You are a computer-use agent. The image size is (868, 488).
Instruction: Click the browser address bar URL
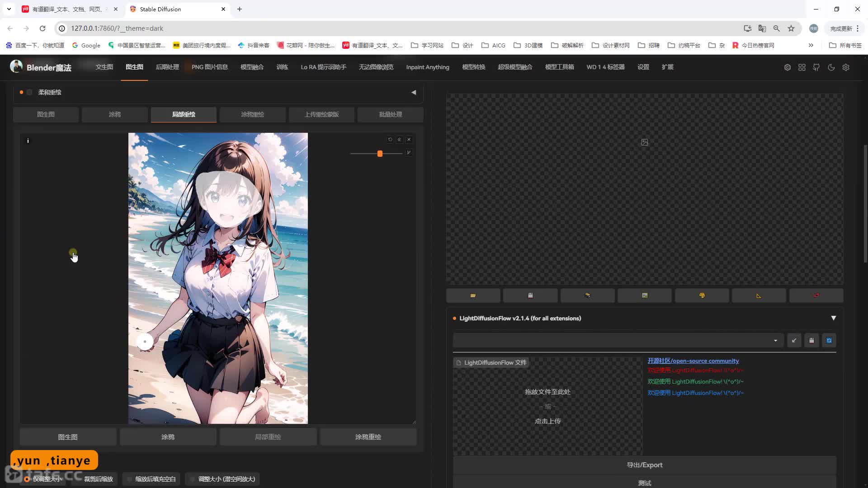coord(117,28)
